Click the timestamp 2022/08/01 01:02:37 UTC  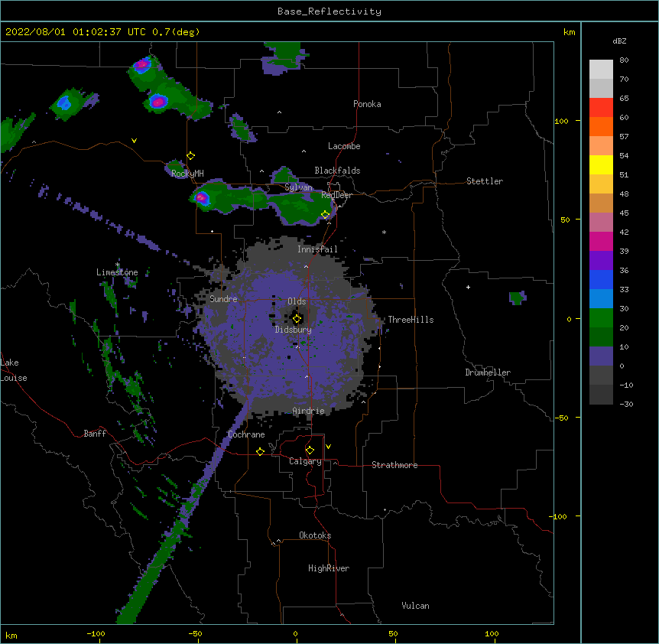pyautogui.click(x=76, y=32)
